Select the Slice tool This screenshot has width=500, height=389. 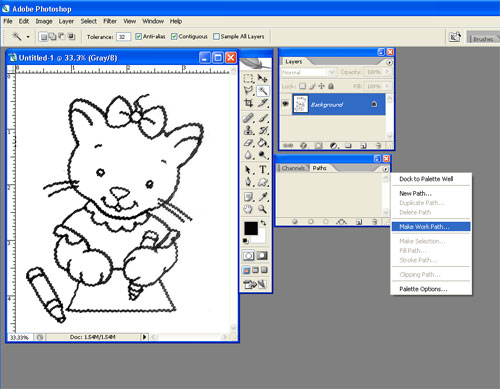[263, 103]
